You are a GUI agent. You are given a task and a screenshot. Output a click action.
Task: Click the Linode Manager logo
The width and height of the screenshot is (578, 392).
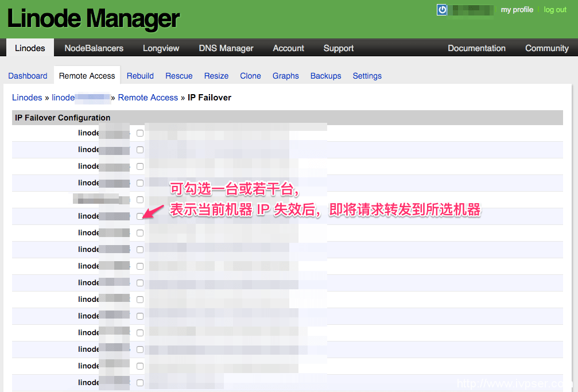[x=93, y=18]
